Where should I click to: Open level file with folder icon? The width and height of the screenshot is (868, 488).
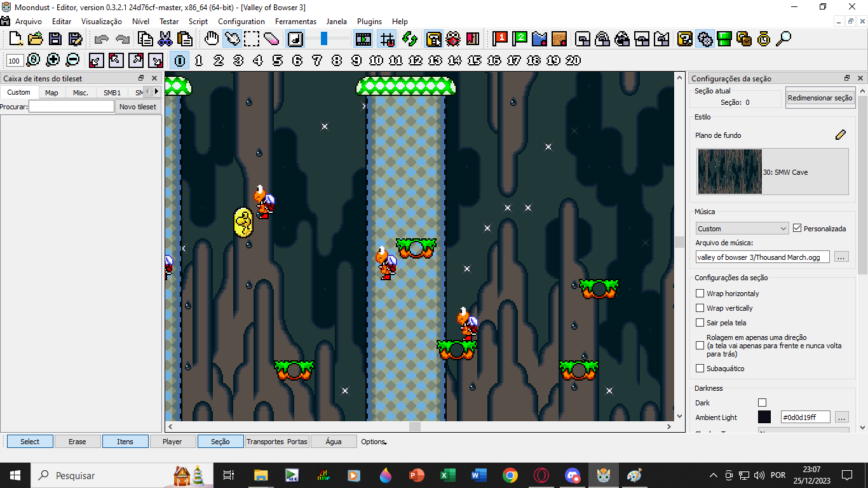[x=36, y=39]
